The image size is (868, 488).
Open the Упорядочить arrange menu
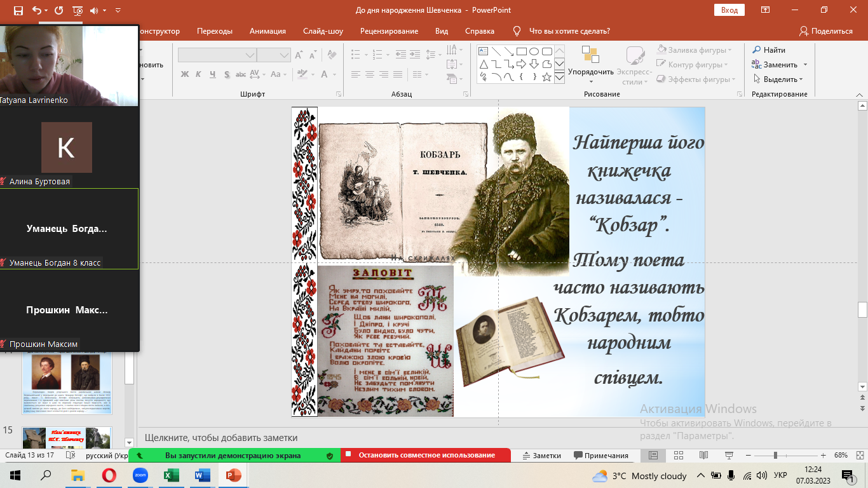pos(591,65)
